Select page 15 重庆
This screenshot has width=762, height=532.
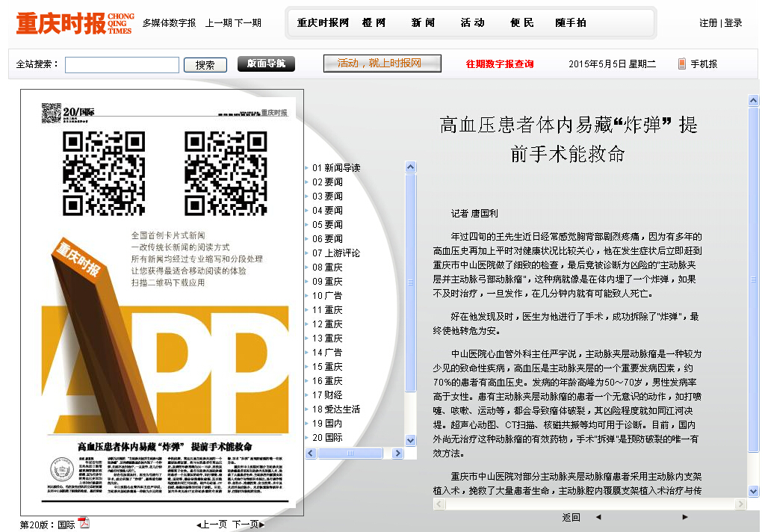[327, 366]
